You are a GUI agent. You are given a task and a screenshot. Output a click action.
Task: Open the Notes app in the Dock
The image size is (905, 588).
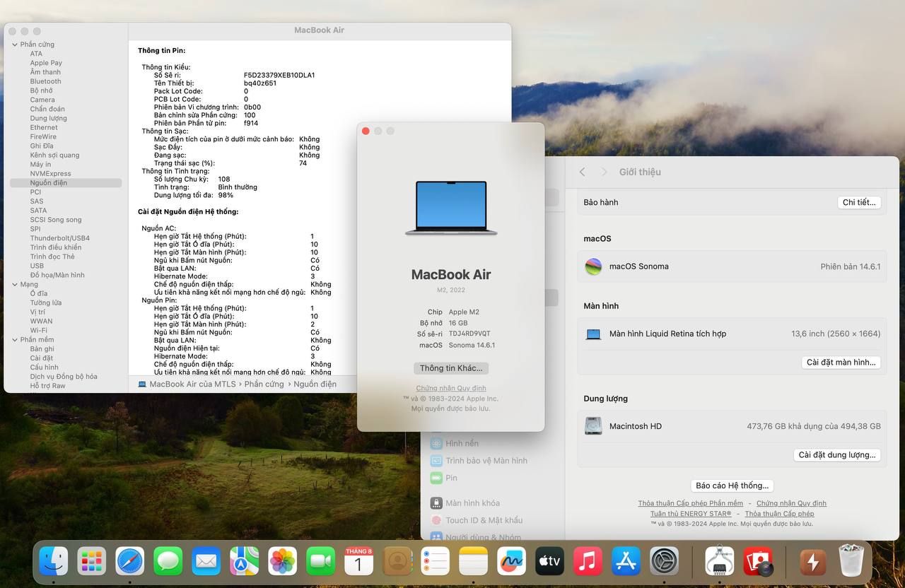tap(474, 561)
